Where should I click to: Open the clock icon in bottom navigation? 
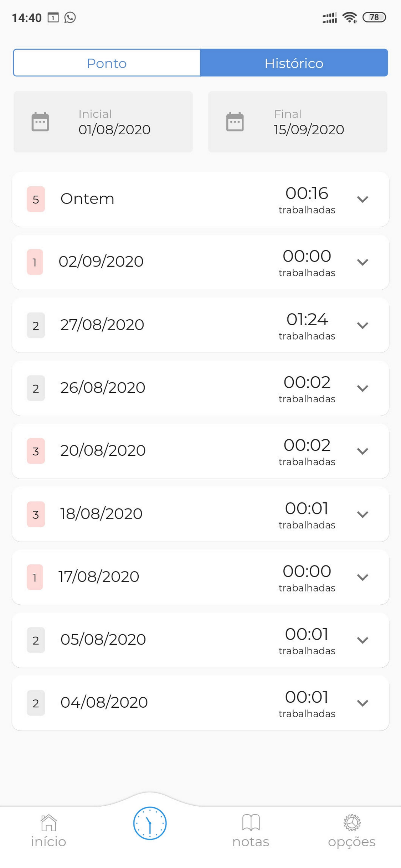click(150, 823)
